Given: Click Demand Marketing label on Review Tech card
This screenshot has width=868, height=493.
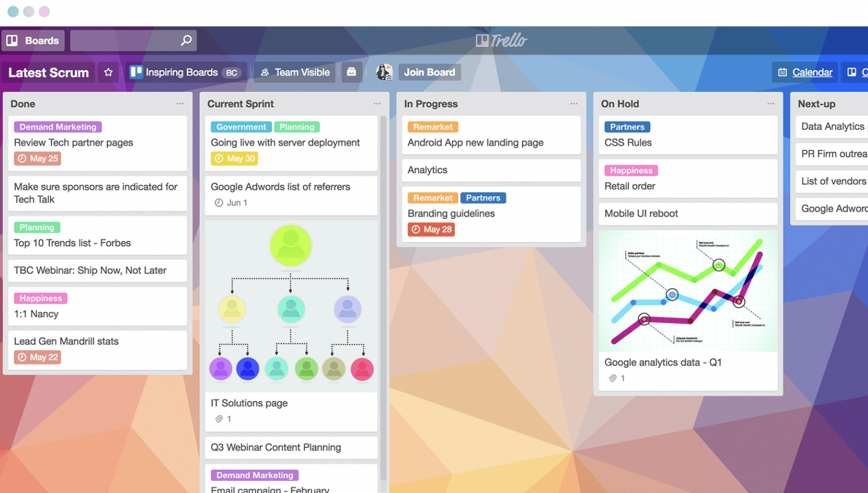Looking at the screenshot, I should click(x=58, y=127).
